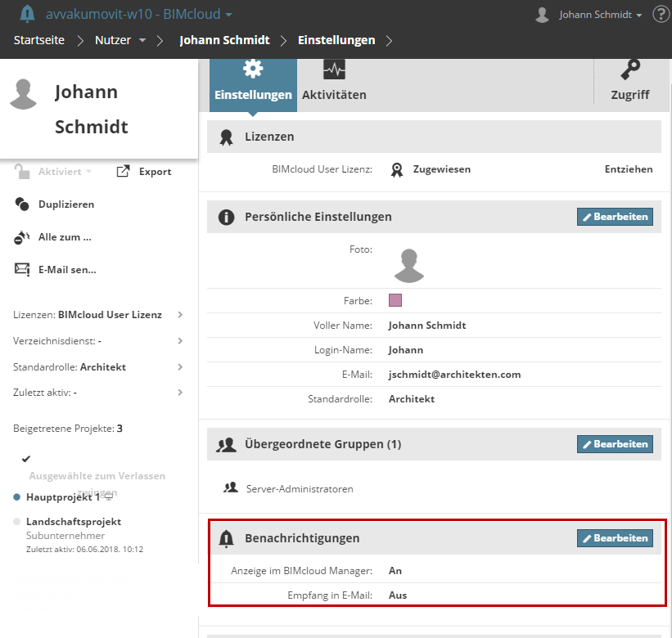
Task: Click the Zugriff key icon
Action: click(630, 70)
